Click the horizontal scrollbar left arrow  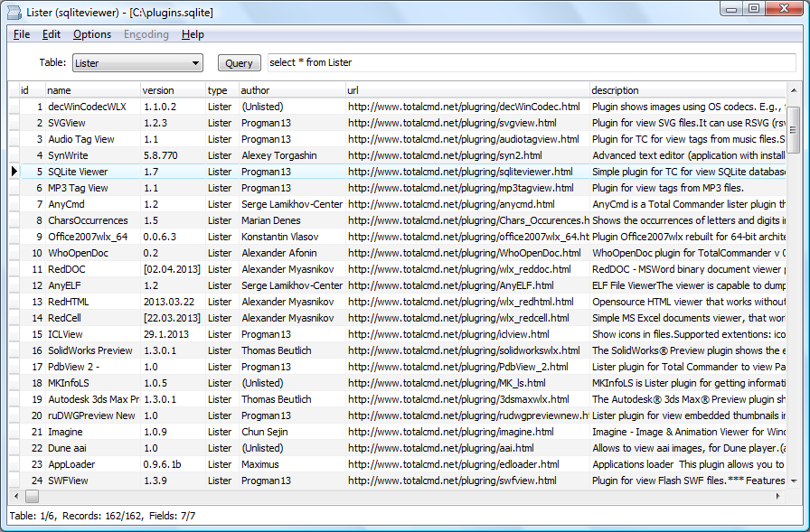(x=16, y=497)
